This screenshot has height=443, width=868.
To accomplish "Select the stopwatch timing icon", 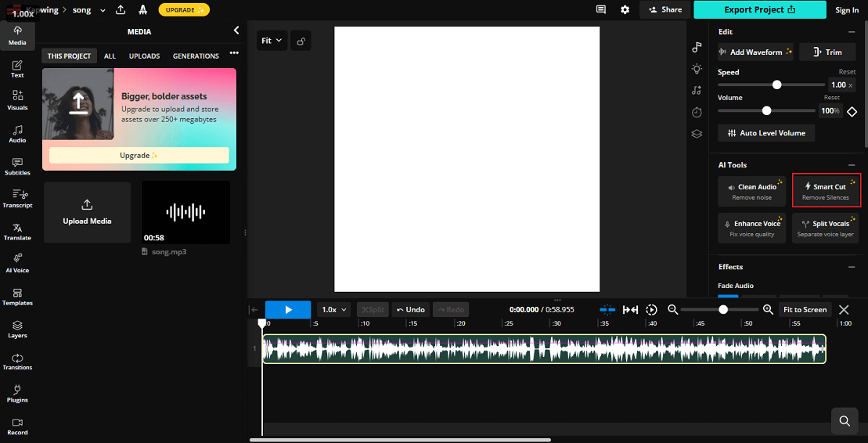I will click(697, 113).
